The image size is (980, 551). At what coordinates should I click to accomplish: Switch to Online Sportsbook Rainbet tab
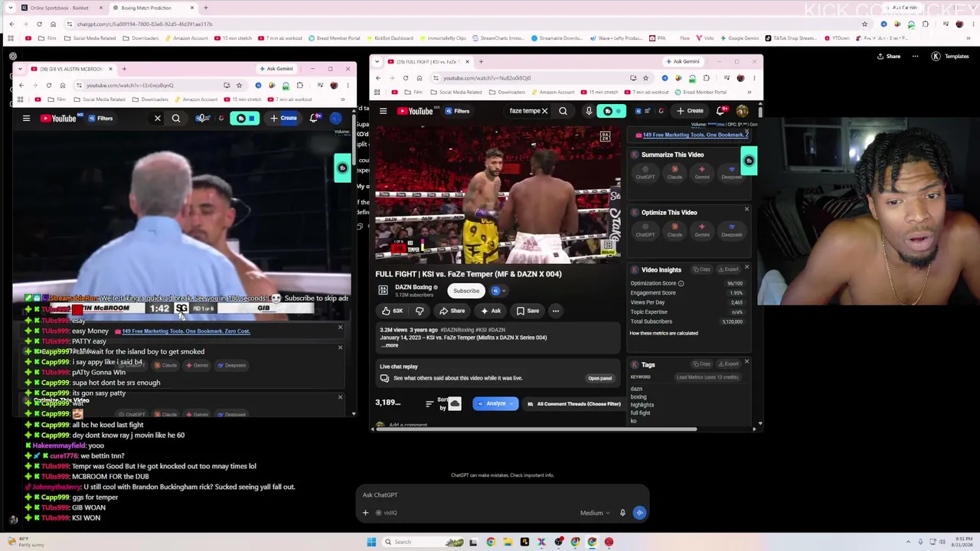[x=60, y=8]
